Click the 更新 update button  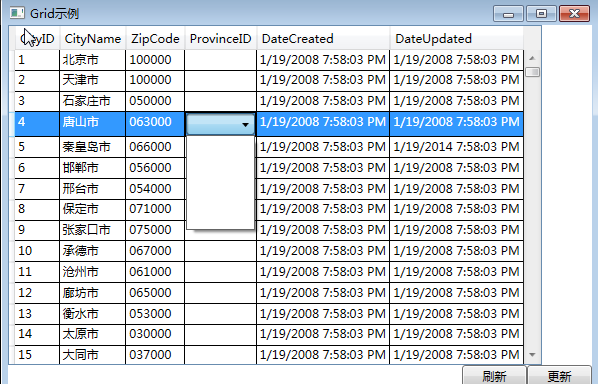tap(559, 376)
